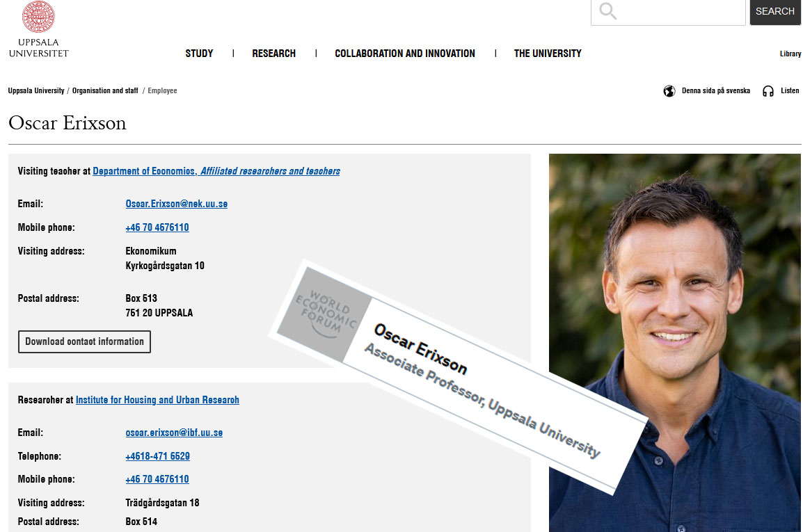Click the SEARCH button
This screenshot has height=532, width=803.
click(775, 11)
